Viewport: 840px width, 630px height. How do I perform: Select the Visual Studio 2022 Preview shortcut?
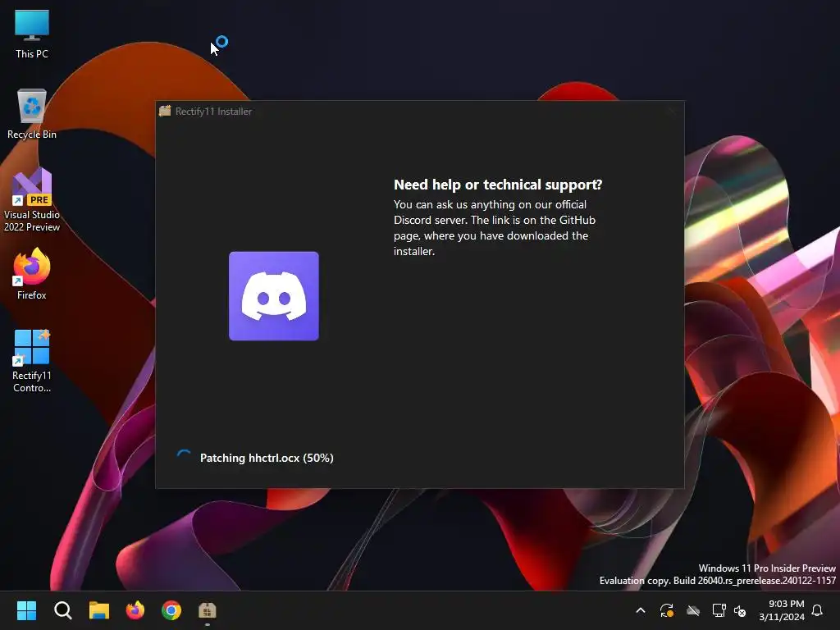pyautogui.click(x=32, y=199)
